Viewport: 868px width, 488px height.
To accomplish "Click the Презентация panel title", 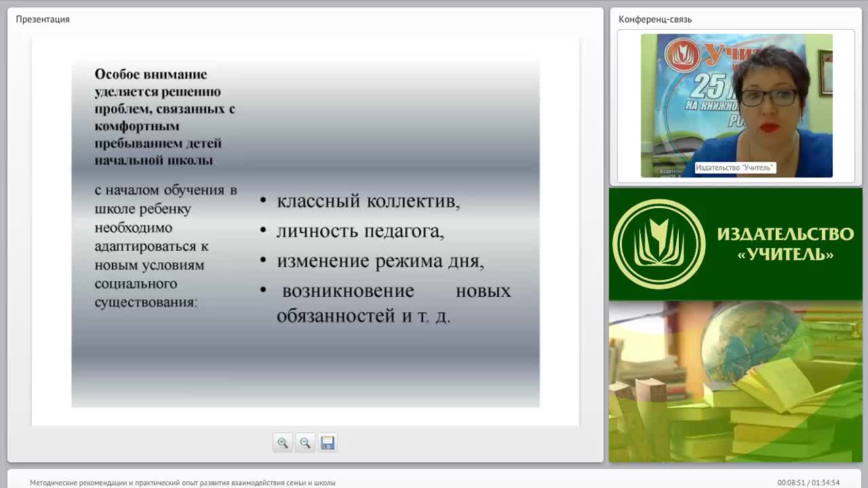I will click(43, 19).
